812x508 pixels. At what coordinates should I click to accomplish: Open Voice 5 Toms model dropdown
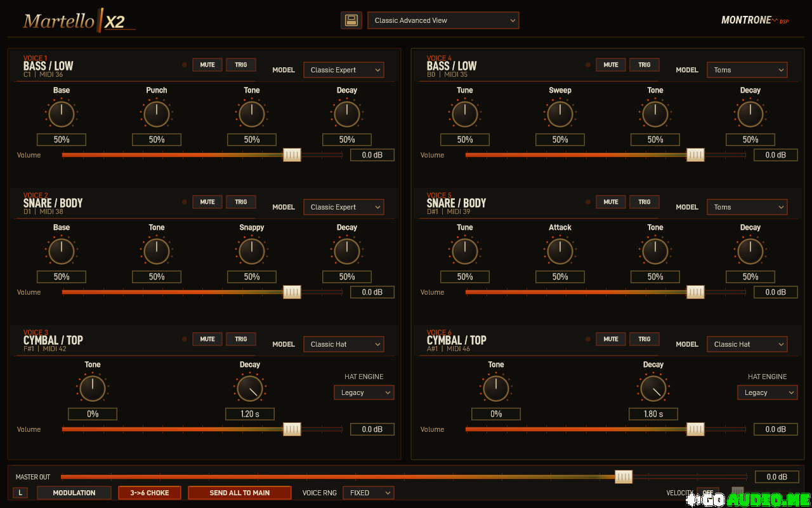point(747,207)
